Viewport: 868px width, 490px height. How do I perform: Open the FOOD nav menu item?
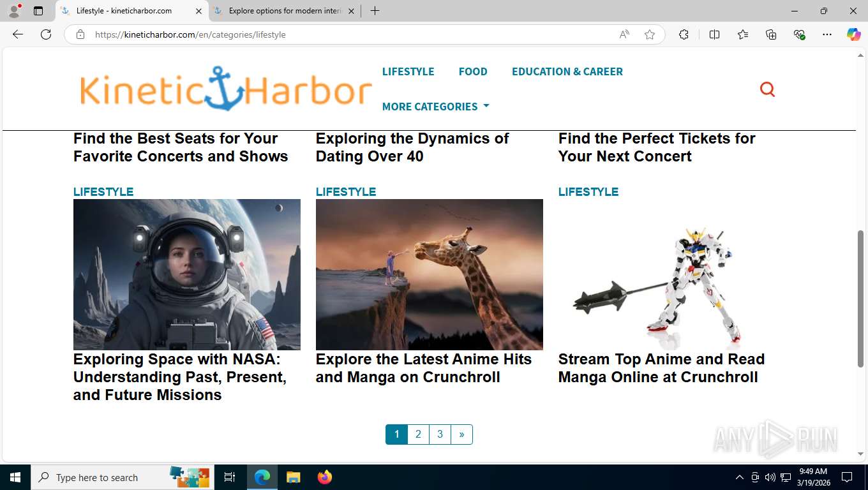(473, 71)
